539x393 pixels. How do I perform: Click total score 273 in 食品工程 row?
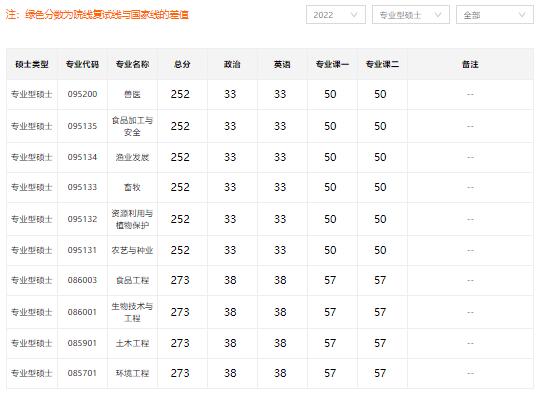[x=180, y=280]
